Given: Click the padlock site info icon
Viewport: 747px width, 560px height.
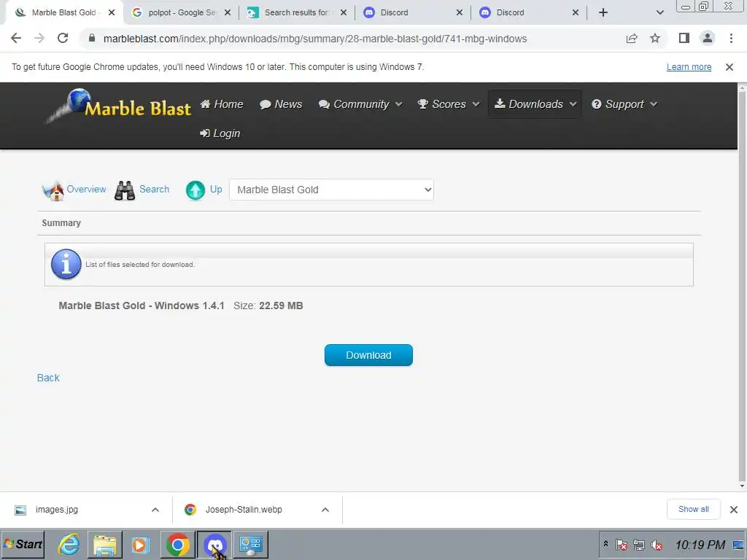Looking at the screenshot, I should (x=92, y=38).
